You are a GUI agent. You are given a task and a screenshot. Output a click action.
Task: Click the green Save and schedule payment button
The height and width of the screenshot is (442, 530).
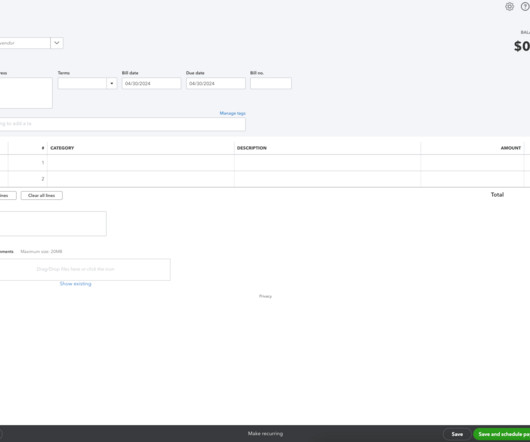502,434
